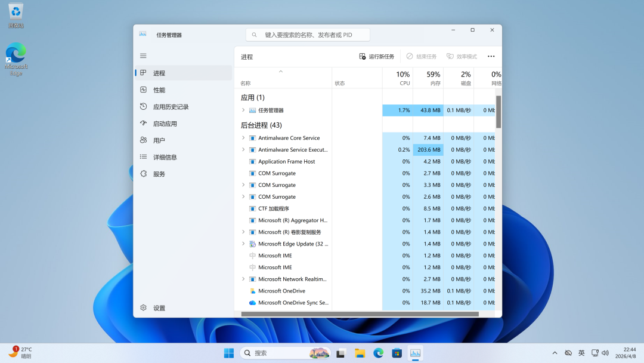Open the clock and date 22:44
Viewport: 644px width, 363px height.
(x=626, y=353)
